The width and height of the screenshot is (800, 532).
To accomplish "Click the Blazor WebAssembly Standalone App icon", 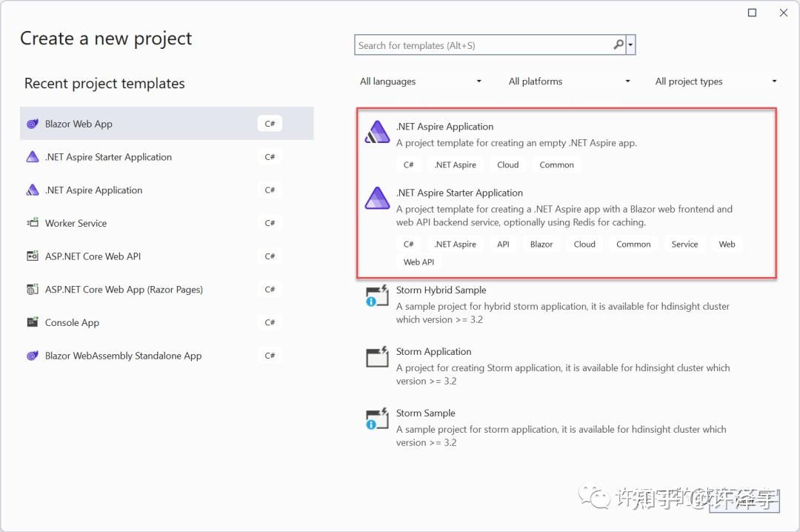I will click(33, 356).
